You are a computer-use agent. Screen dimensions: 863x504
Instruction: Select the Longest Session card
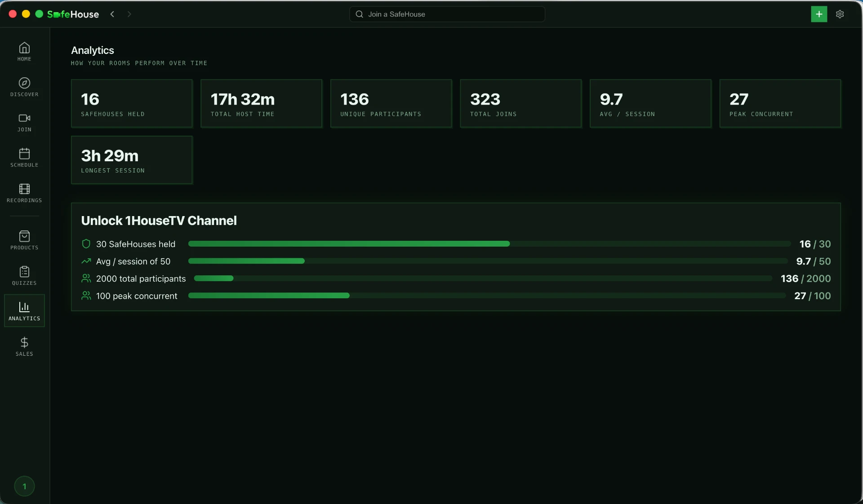[132, 160]
